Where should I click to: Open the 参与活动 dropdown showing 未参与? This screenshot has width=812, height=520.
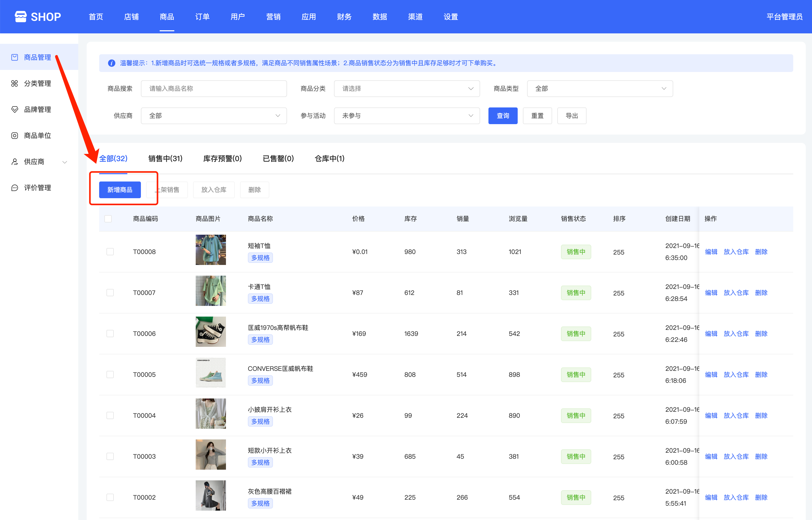pyautogui.click(x=407, y=116)
